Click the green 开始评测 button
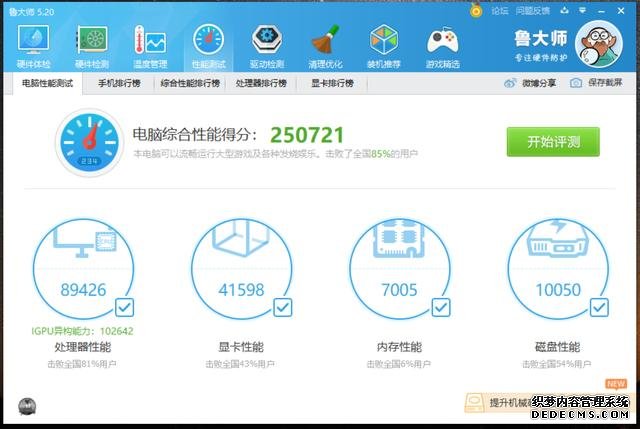Viewport: 640px width, 429px height. click(x=553, y=142)
